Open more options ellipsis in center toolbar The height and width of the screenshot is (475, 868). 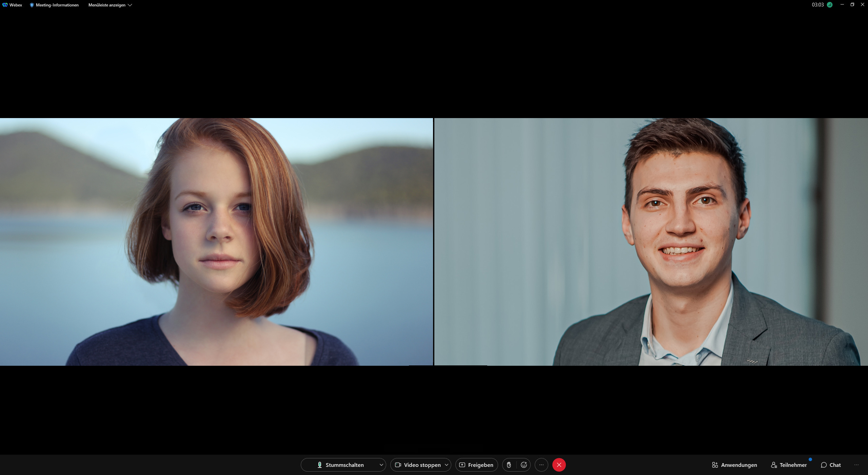[x=541, y=465]
